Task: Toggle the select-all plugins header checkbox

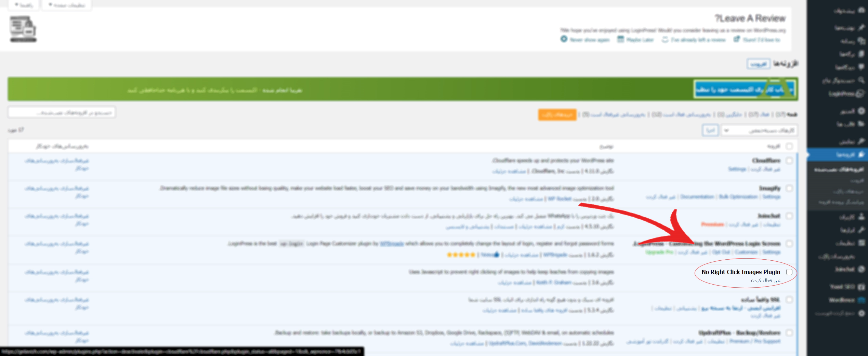Action: (789, 146)
